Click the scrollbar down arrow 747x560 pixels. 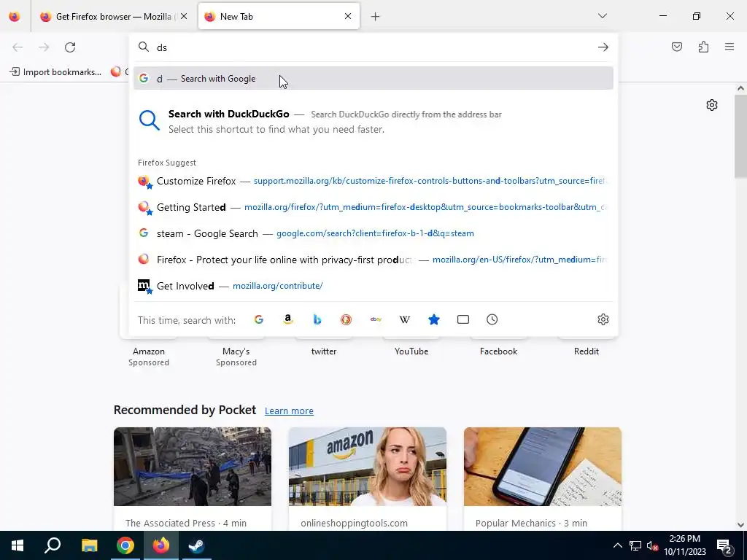(x=741, y=525)
